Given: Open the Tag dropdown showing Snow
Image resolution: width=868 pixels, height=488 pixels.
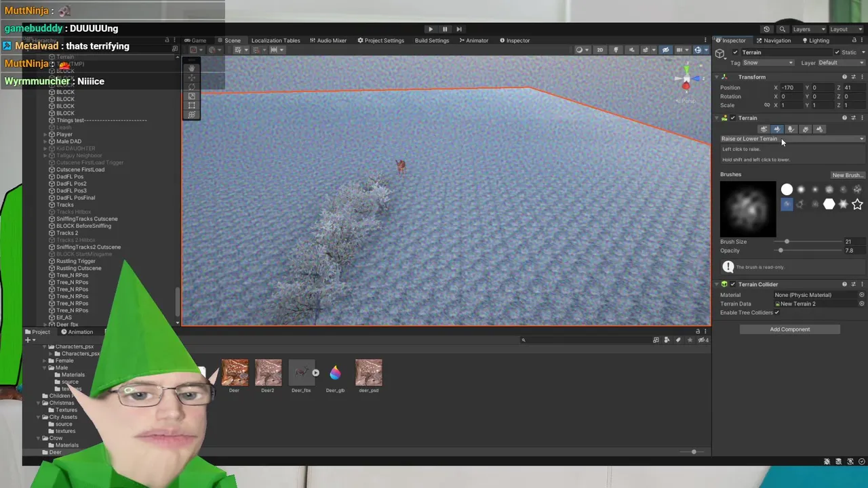Looking at the screenshot, I should point(768,63).
